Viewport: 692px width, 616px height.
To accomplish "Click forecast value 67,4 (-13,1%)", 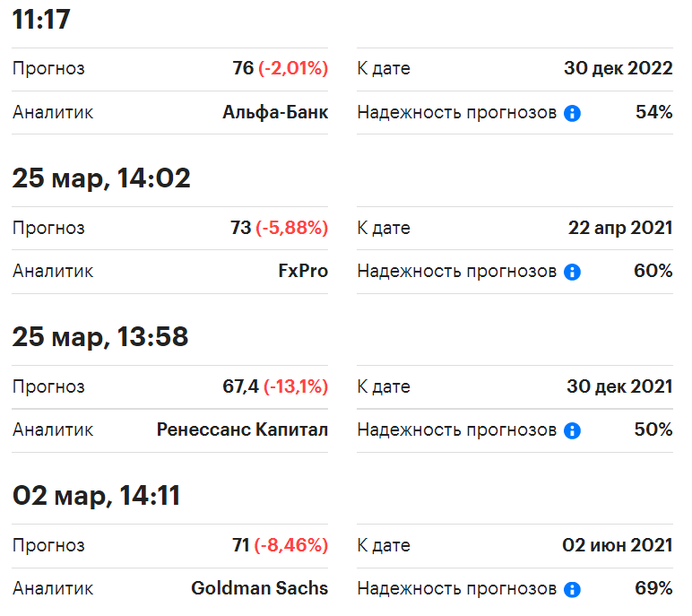I will click(x=275, y=386).
